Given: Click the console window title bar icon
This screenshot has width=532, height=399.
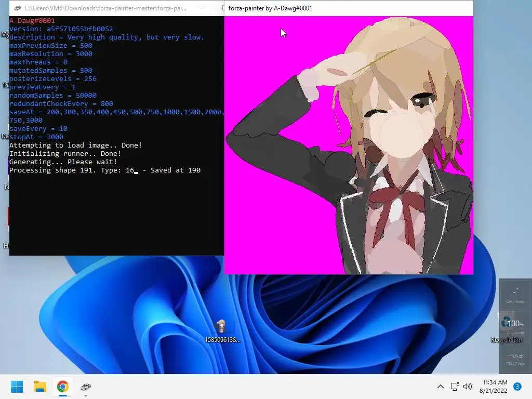Looking at the screenshot, I should point(18,8).
